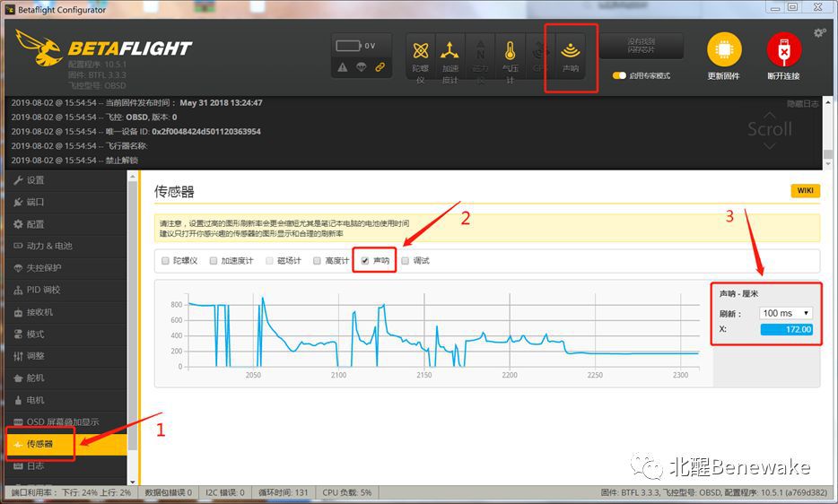Click the 更新固件 update firmware label
This screenshot has height=504, width=838.
pos(724,76)
